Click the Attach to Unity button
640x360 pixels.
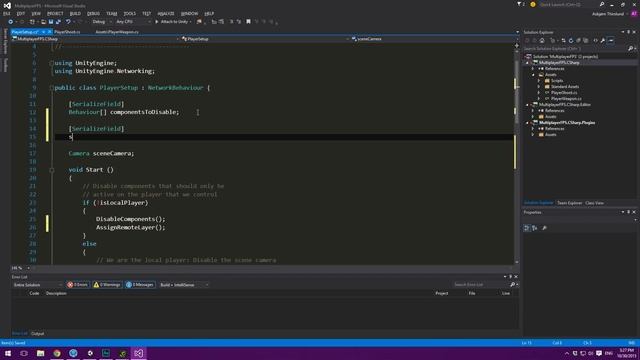pyautogui.click(x=173, y=22)
